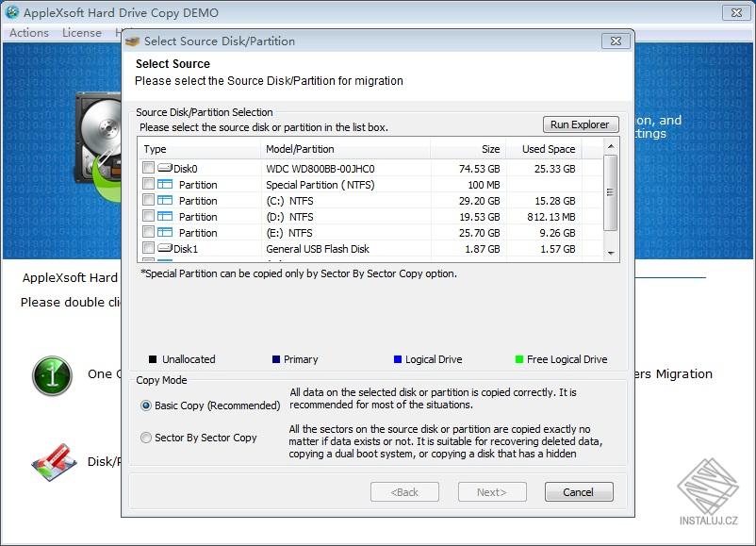Screen dimensions: 756x546
Task: Click the green Free Logical Drive legend swatch
Action: tap(518, 359)
